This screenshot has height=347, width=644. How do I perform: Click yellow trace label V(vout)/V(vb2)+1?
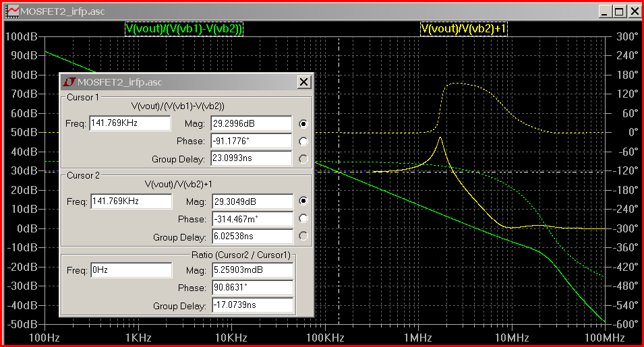[x=464, y=29]
